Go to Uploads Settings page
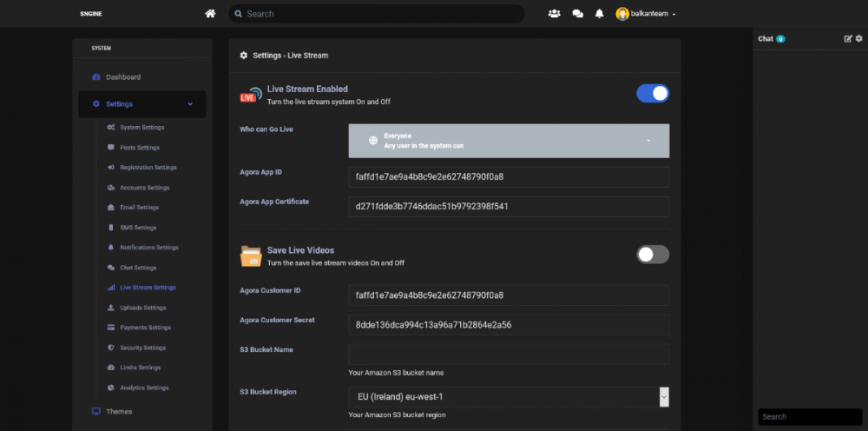The height and width of the screenshot is (431, 868). (x=143, y=308)
